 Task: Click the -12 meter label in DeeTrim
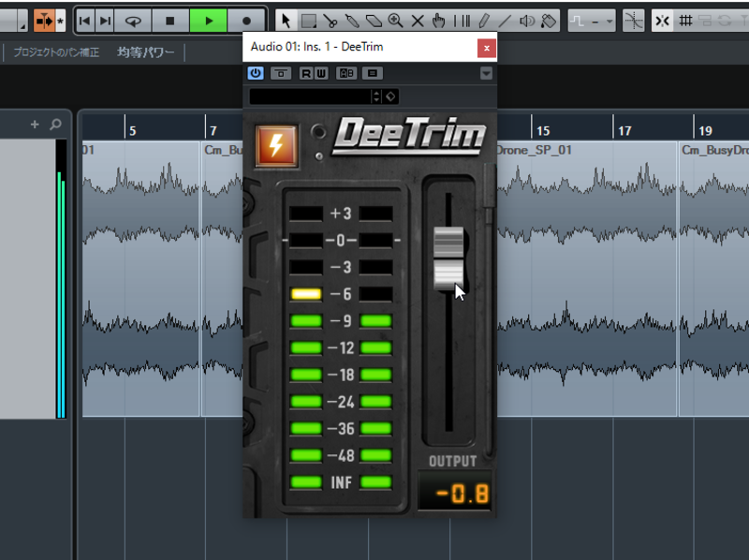click(341, 347)
